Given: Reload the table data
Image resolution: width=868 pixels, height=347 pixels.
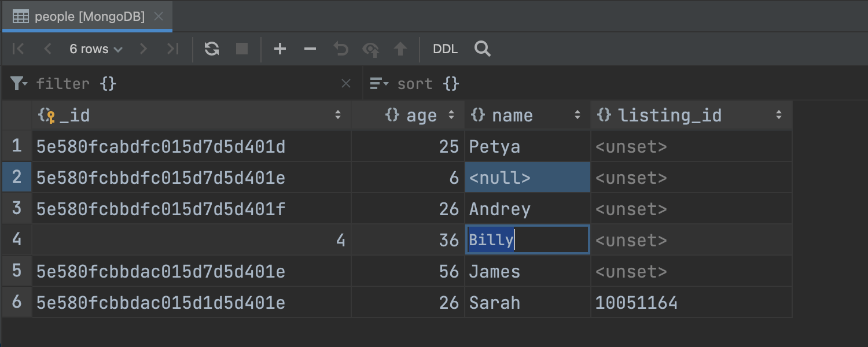Looking at the screenshot, I should [x=212, y=49].
